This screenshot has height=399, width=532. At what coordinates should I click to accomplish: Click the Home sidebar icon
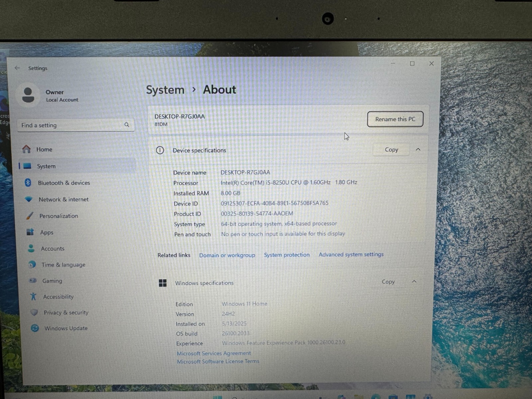(27, 149)
